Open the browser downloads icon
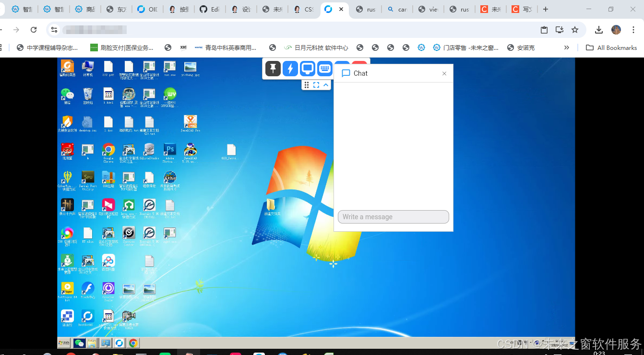This screenshot has width=644, height=355. pyautogui.click(x=599, y=30)
